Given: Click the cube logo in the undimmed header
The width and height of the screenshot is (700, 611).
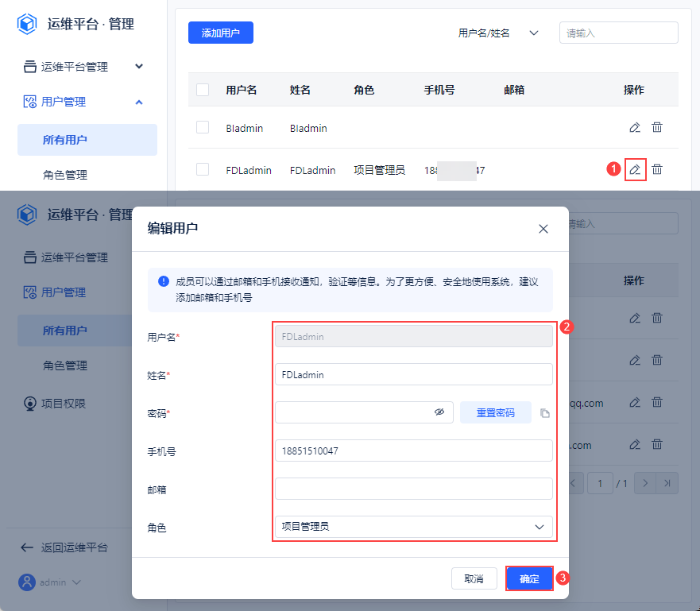Looking at the screenshot, I should tap(27, 24).
